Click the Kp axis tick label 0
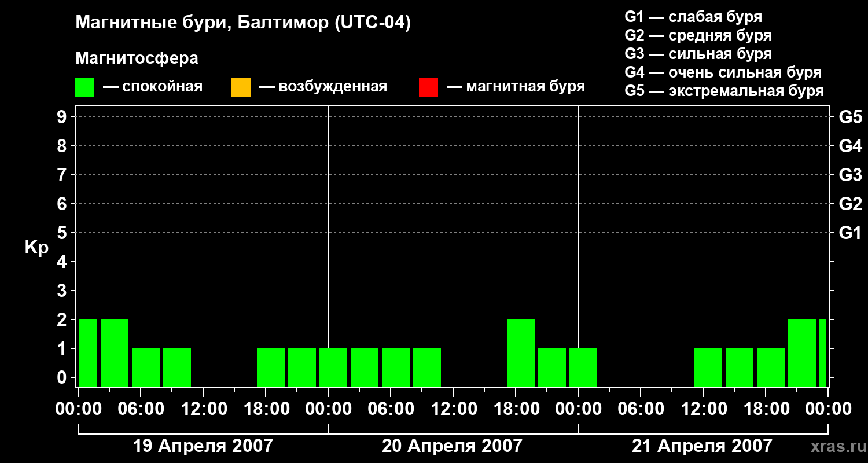 (x=63, y=377)
